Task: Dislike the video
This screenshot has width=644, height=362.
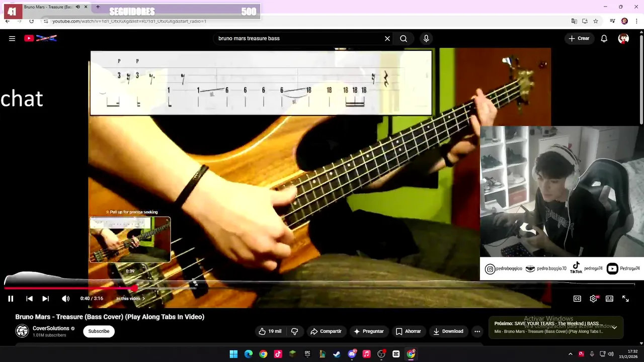Action: pos(295,331)
